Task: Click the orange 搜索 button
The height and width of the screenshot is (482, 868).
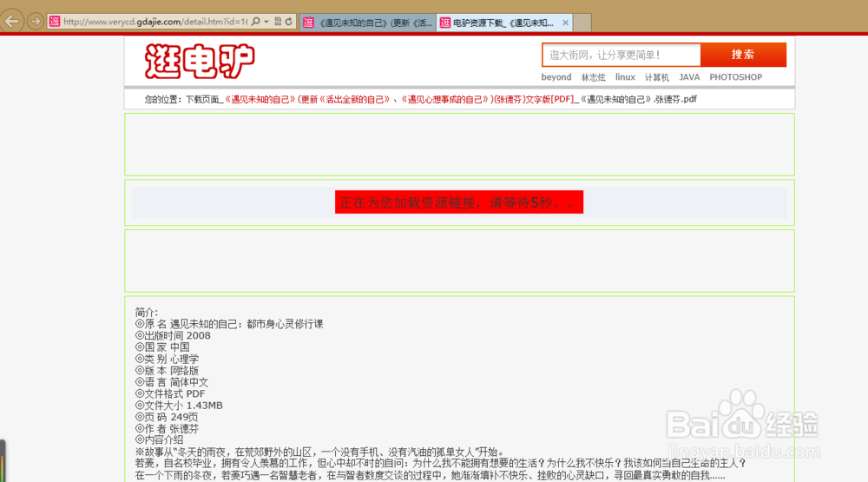Action: tap(743, 55)
